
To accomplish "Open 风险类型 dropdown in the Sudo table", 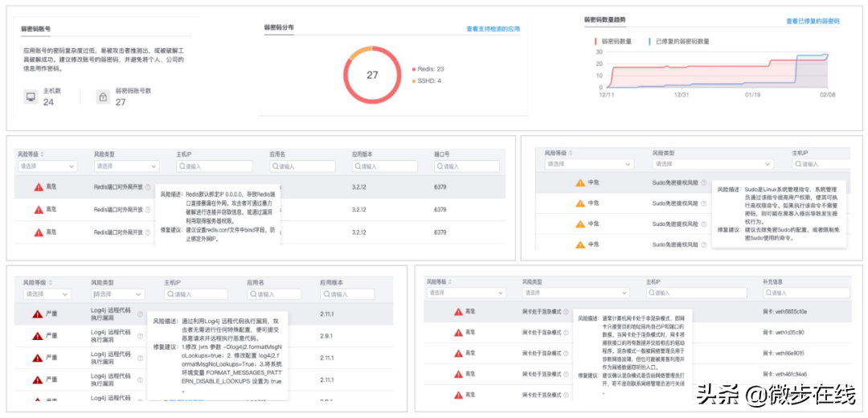I will pyautogui.click(x=687, y=164).
